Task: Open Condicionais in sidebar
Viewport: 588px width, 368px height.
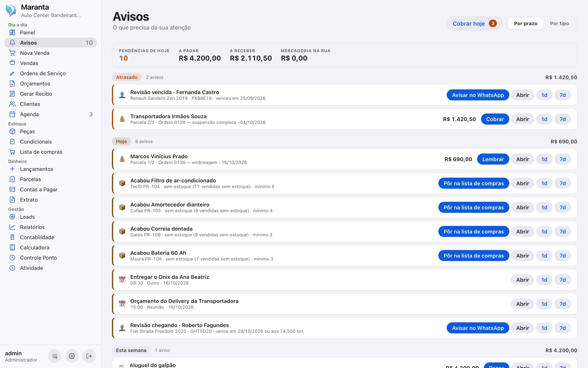Action: pos(50,142)
